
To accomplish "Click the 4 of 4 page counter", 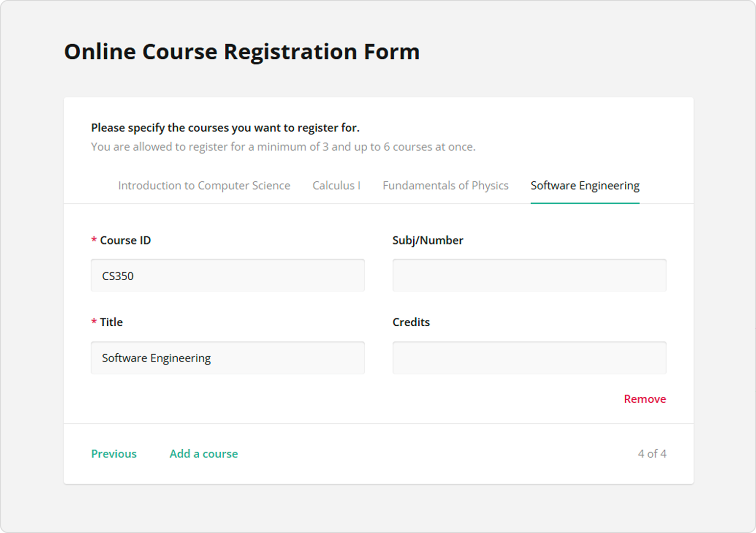I will [x=652, y=454].
